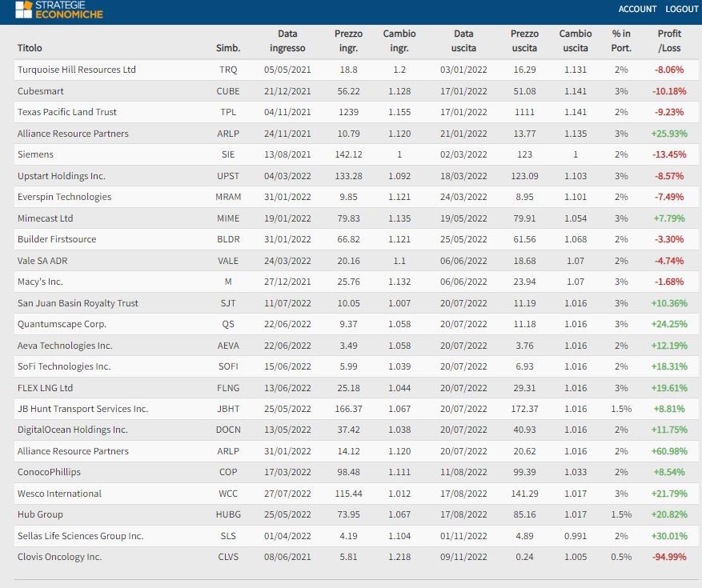Select the Cubesmart title cell
The height and width of the screenshot is (588, 702).
40,91
